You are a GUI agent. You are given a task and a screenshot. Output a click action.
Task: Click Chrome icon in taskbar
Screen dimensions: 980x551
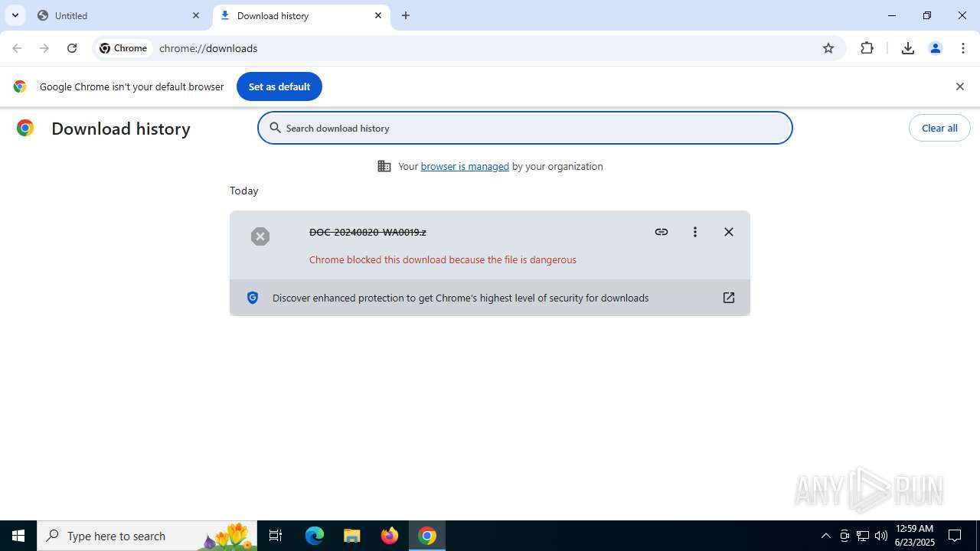coord(427,536)
